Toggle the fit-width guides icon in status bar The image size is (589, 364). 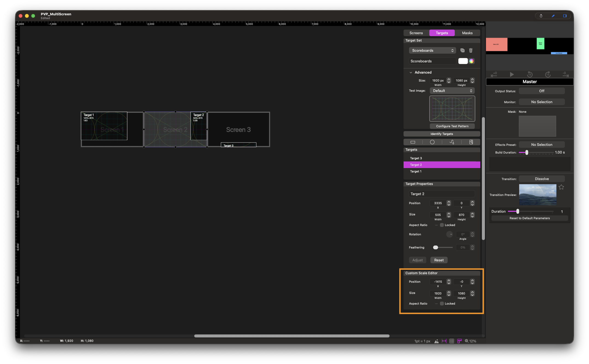(x=444, y=341)
